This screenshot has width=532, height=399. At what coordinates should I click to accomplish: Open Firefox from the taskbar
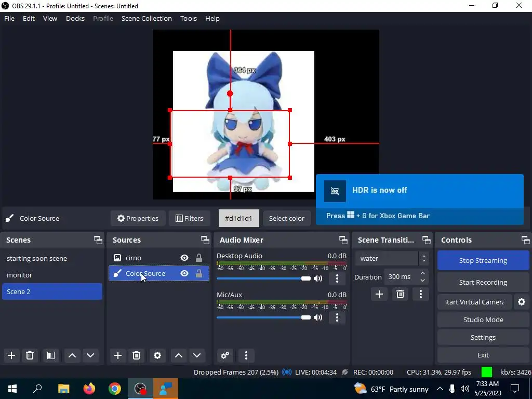coord(89,389)
